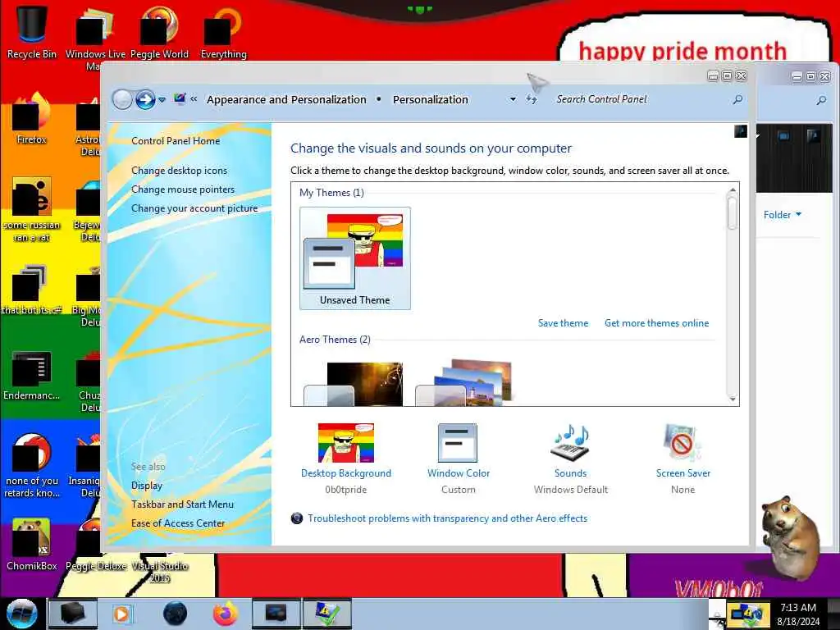Open Change desktop icons link
The image size is (840, 630).
point(179,171)
